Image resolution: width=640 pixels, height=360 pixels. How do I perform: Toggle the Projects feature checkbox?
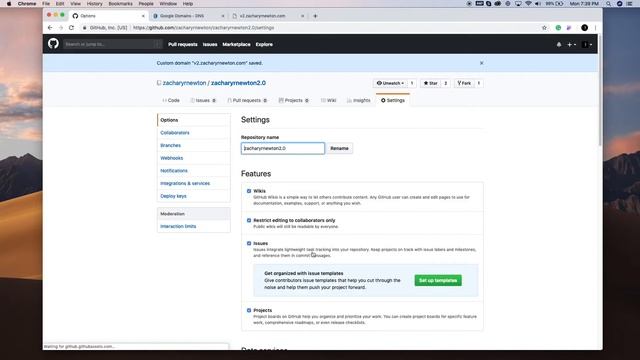click(x=249, y=310)
